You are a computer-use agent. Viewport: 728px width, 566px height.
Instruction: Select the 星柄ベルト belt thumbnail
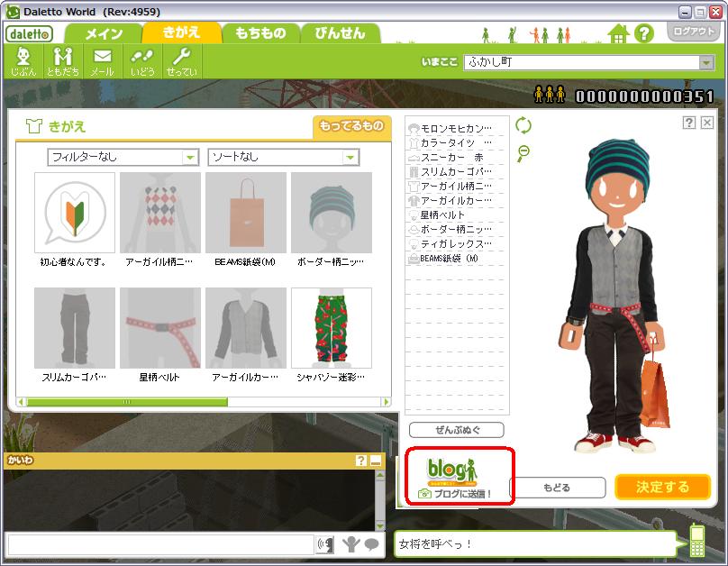pos(160,328)
